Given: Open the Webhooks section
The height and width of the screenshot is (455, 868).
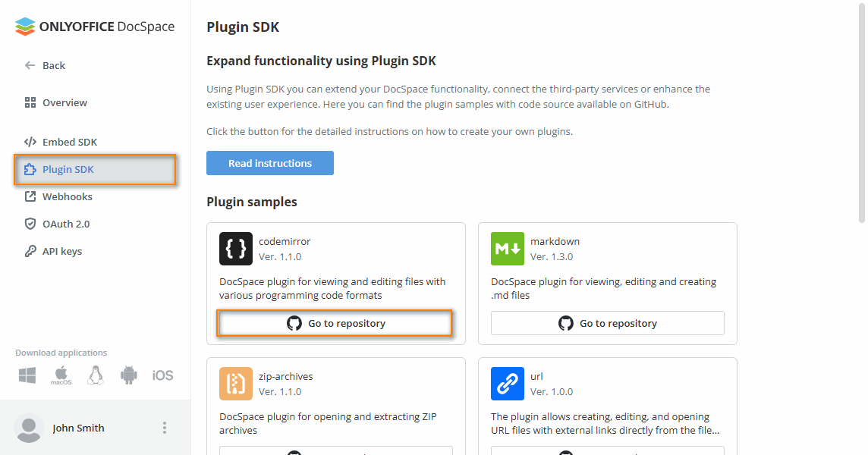Looking at the screenshot, I should [x=58, y=196].
